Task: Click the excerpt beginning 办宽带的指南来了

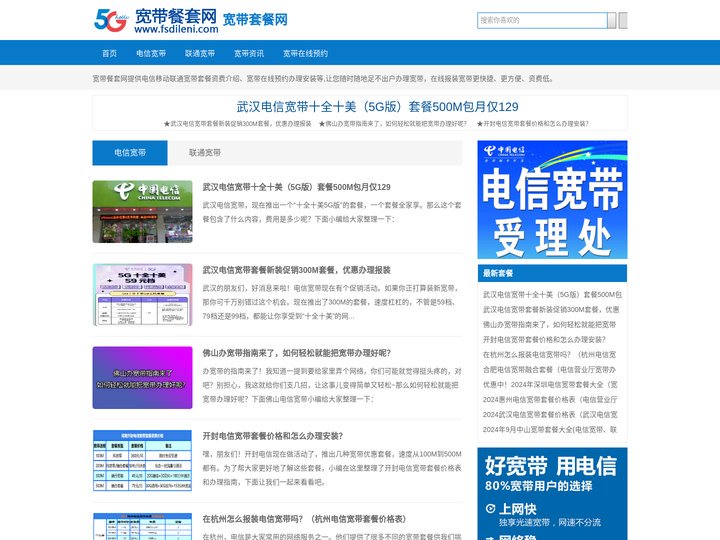Action: click(332, 385)
